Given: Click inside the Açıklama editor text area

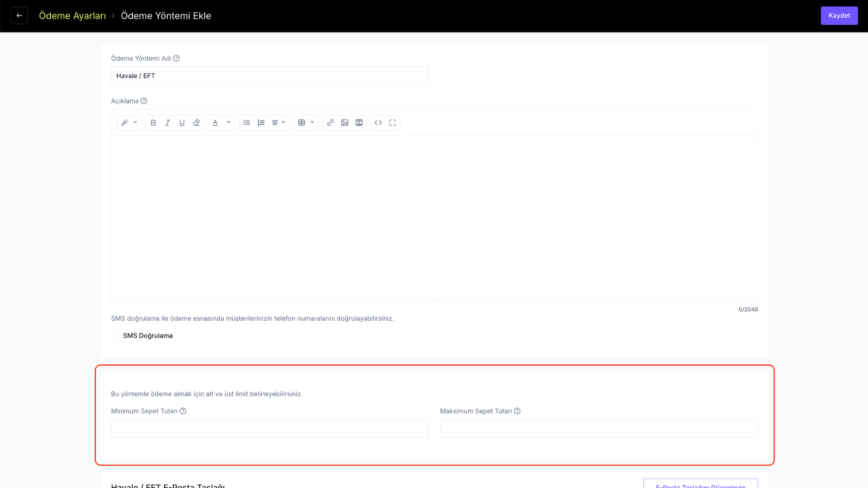Looking at the screenshot, I should [434, 217].
